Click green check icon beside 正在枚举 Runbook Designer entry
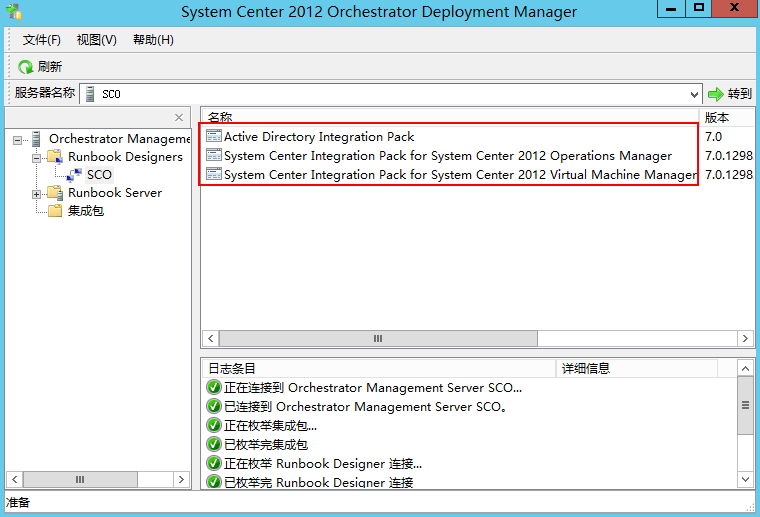The width and height of the screenshot is (760, 517). tap(214, 463)
